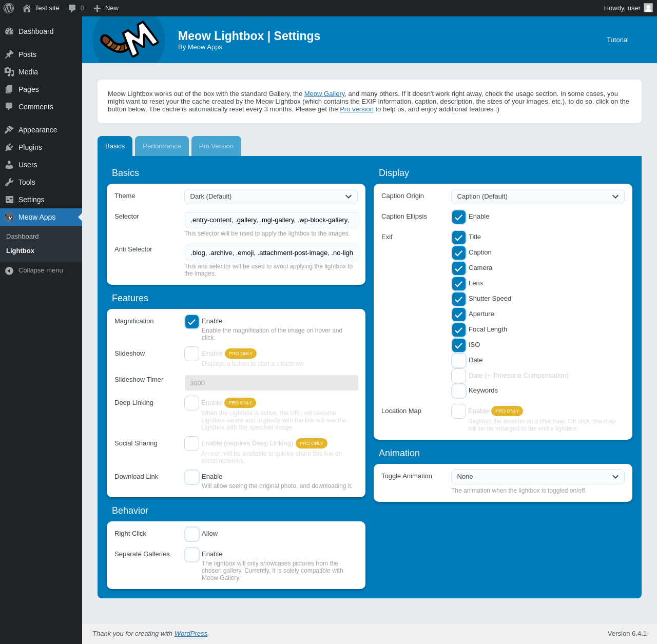Uncheck the Exif Shutter Speed checkbox
This screenshot has width=657, height=644.
(x=459, y=299)
